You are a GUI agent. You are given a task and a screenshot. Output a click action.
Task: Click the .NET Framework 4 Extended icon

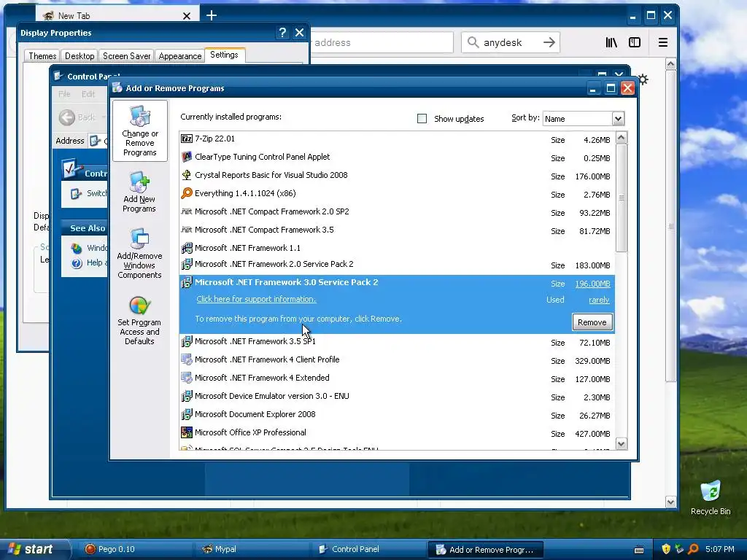pyautogui.click(x=187, y=378)
